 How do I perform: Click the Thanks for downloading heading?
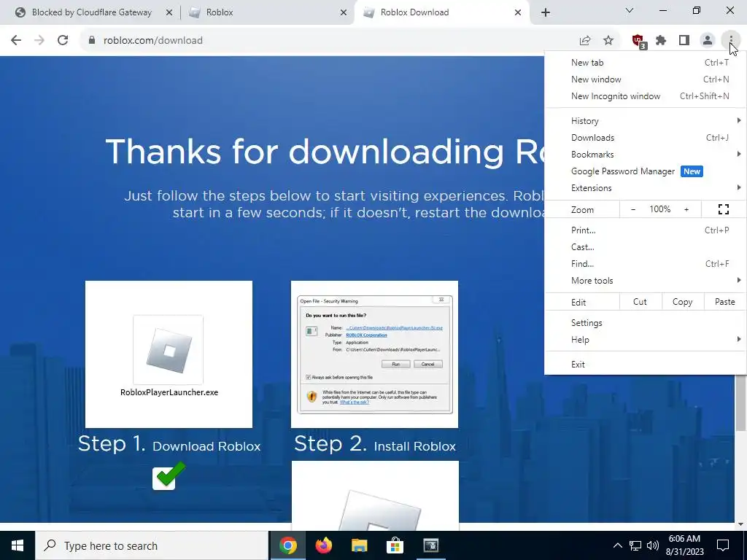click(325, 152)
